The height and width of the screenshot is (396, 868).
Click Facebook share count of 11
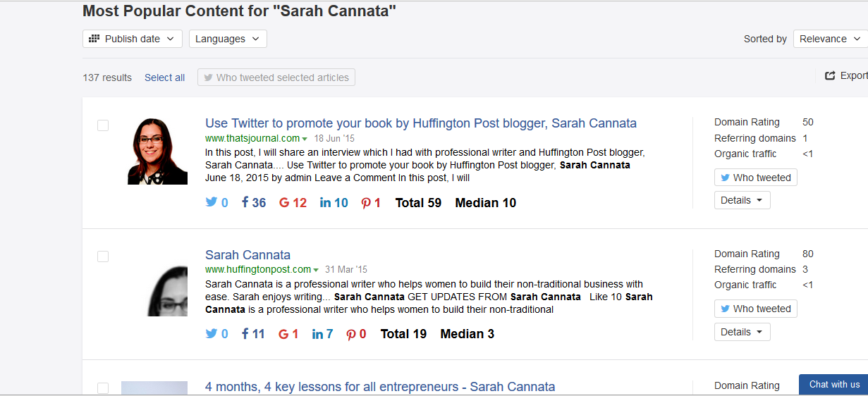pyautogui.click(x=253, y=334)
